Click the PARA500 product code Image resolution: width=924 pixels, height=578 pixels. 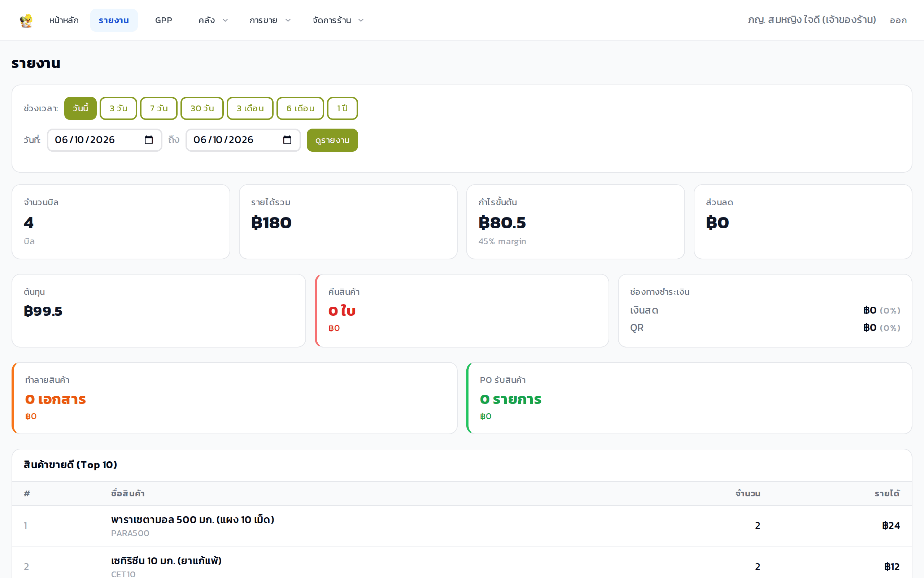coord(130,533)
